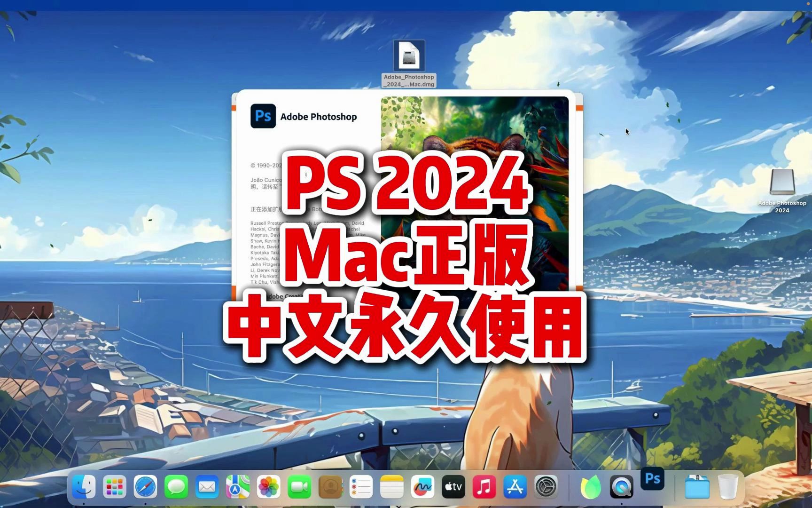Click the Ps logo on the splash screen
812x508 pixels.
263,116
